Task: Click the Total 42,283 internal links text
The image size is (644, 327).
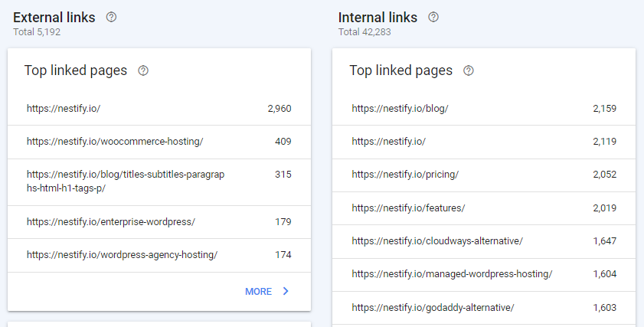Action: click(x=364, y=32)
